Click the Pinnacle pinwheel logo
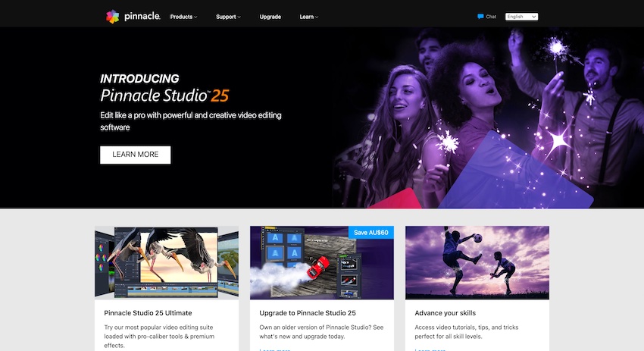This screenshot has height=351, width=644. tap(112, 17)
